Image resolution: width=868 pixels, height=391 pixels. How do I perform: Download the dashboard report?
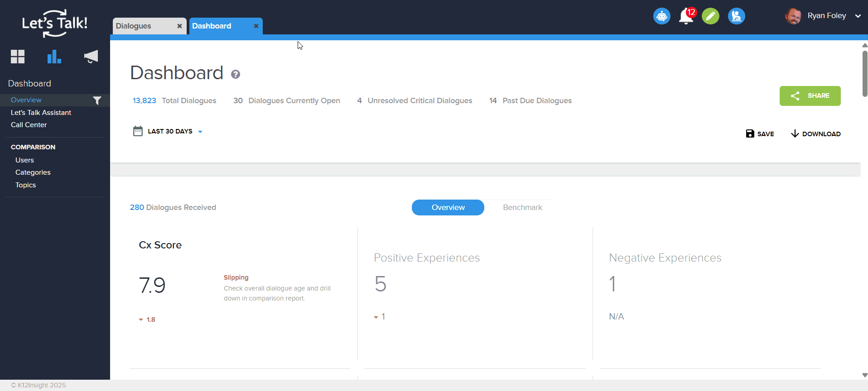815,134
